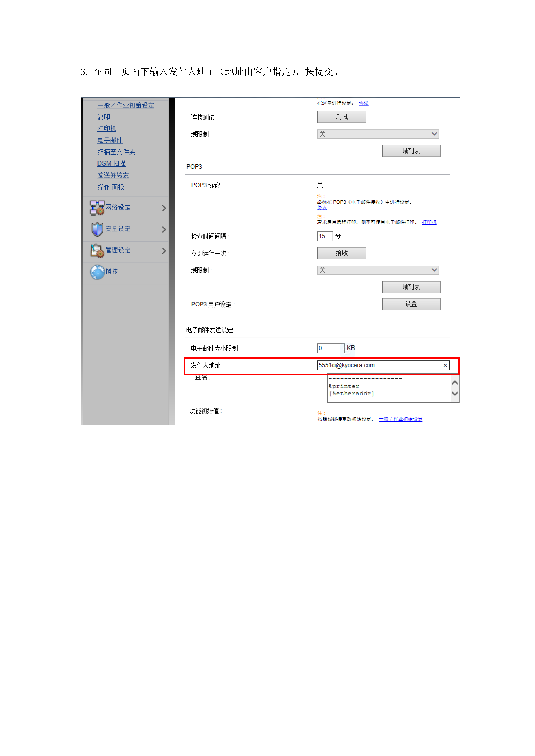
Task: Expand the 安全设定 chevron arrow
Action: (x=164, y=230)
